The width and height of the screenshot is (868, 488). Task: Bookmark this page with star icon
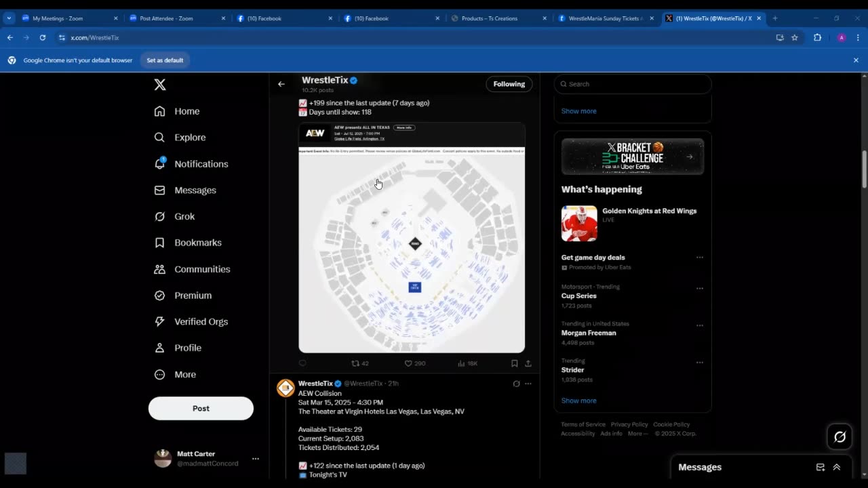tap(795, 38)
